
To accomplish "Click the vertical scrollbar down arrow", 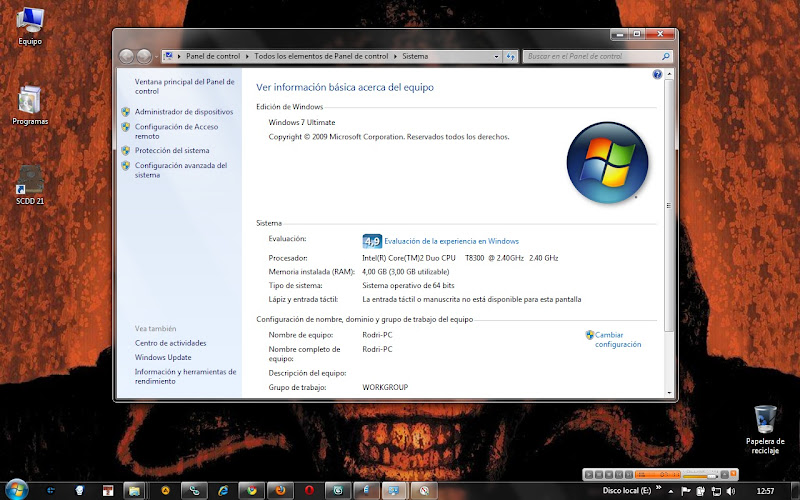I will tap(669, 393).
